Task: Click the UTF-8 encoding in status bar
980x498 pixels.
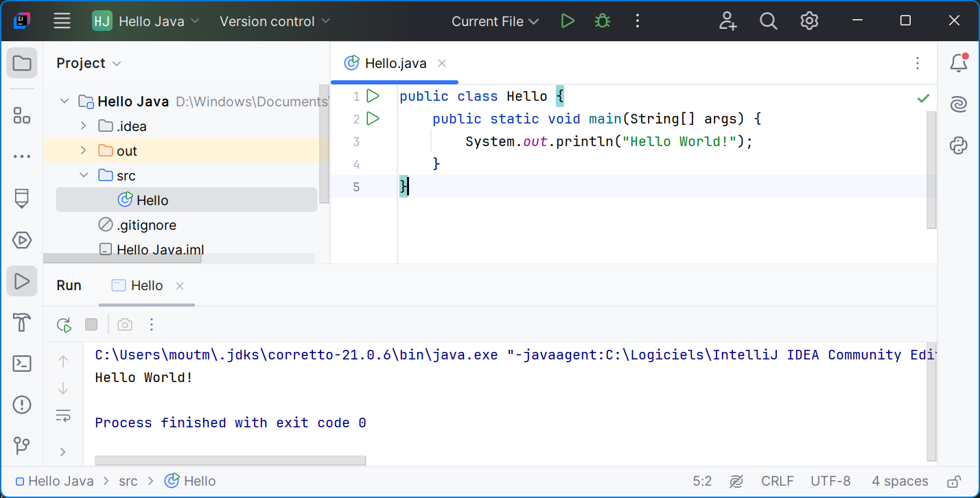Action: pyautogui.click(x=830, y=481)
